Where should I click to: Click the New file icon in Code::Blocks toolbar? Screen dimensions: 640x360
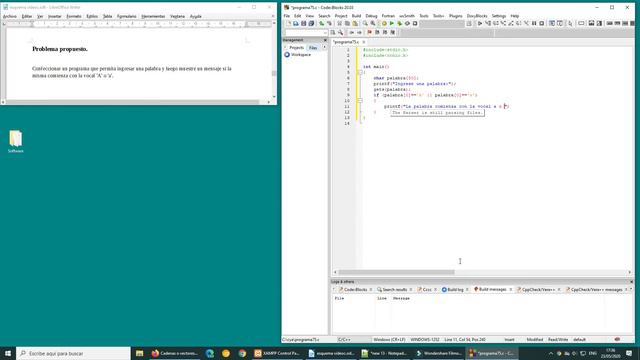click(288, 24)
